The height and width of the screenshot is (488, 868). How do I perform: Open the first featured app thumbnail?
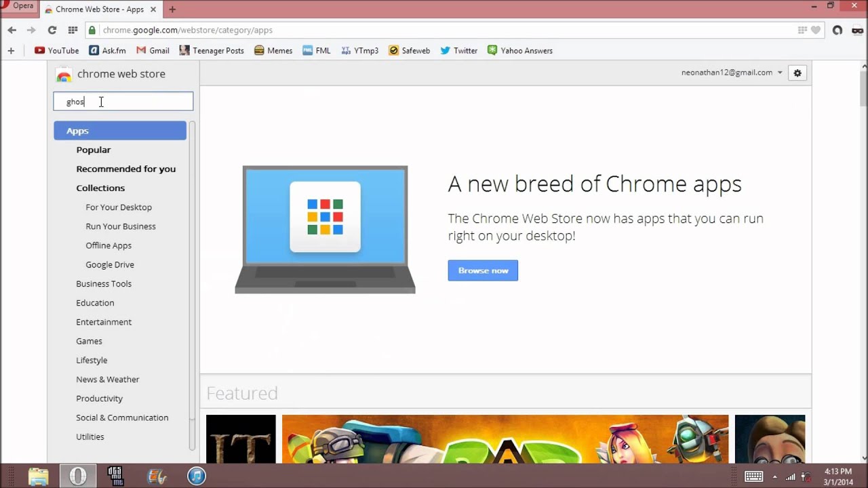point(241,439)
